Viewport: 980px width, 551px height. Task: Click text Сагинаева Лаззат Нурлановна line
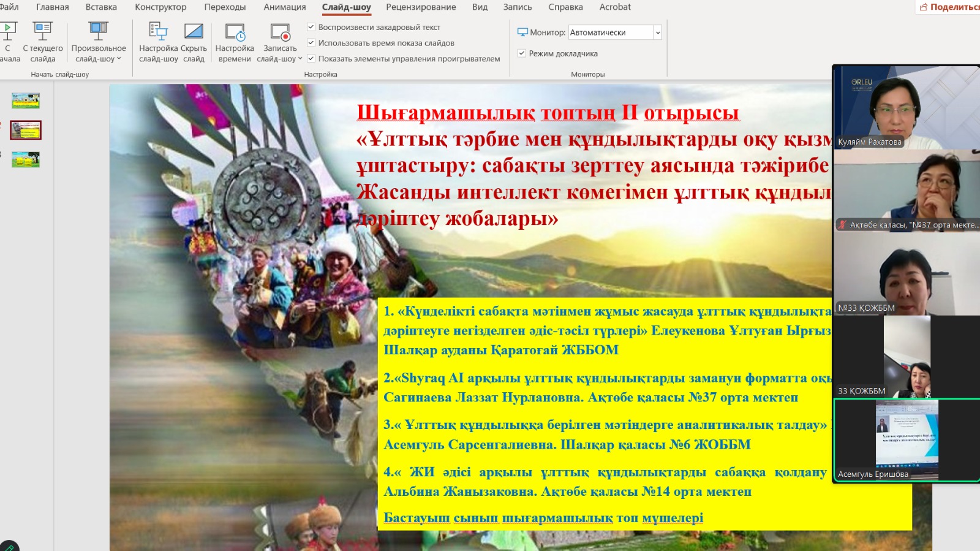[590, 397]
